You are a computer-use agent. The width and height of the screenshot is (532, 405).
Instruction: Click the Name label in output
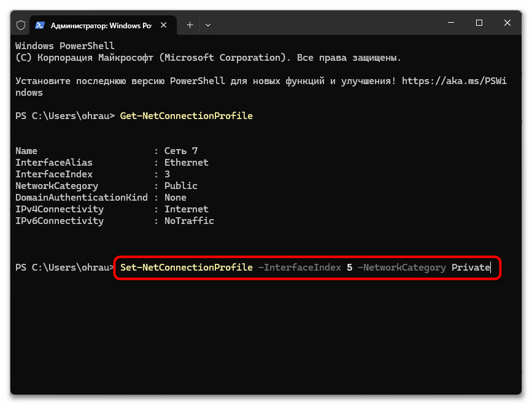[x=26, y=151]
